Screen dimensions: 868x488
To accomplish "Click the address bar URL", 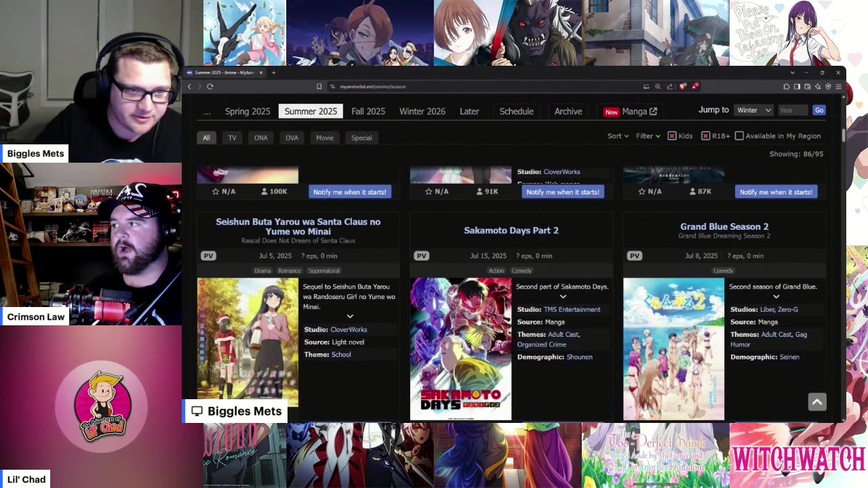I will point(372,87).
